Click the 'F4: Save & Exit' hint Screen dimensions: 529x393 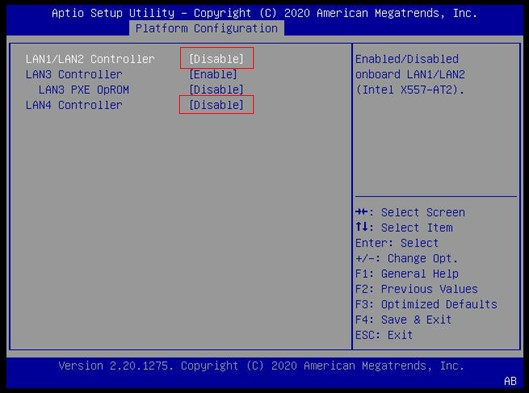403,319
